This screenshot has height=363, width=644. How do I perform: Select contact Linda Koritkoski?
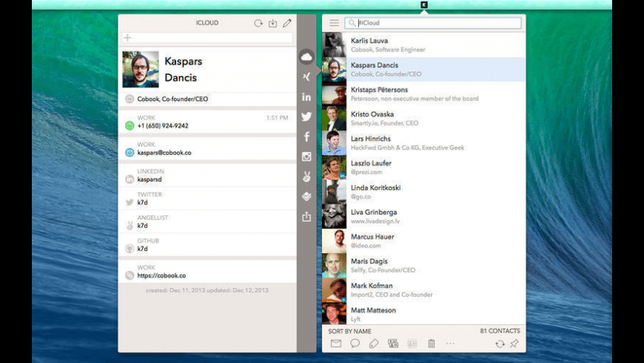[423, 192]
